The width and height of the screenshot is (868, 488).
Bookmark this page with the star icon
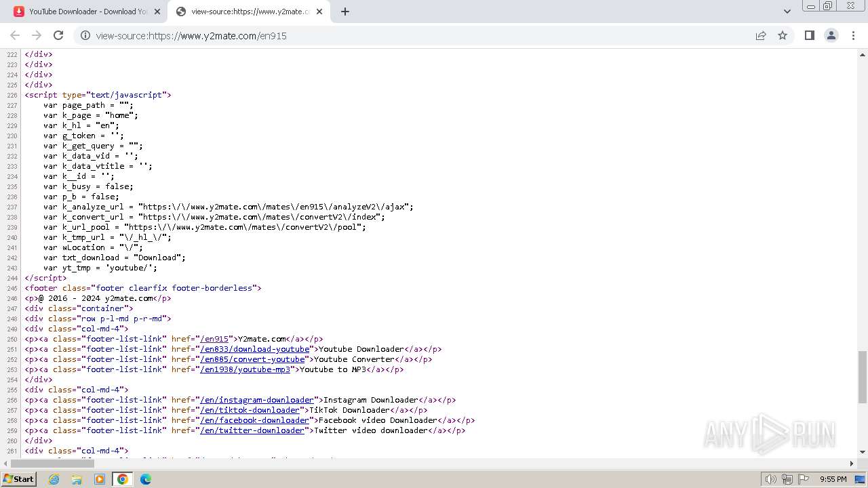783,35
